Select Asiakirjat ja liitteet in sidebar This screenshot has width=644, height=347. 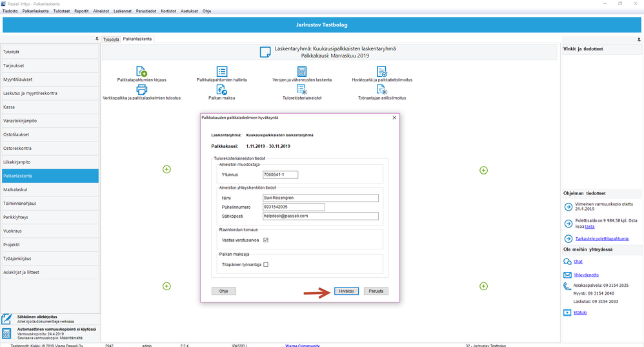pyautogui.click(x=50, y=272)
